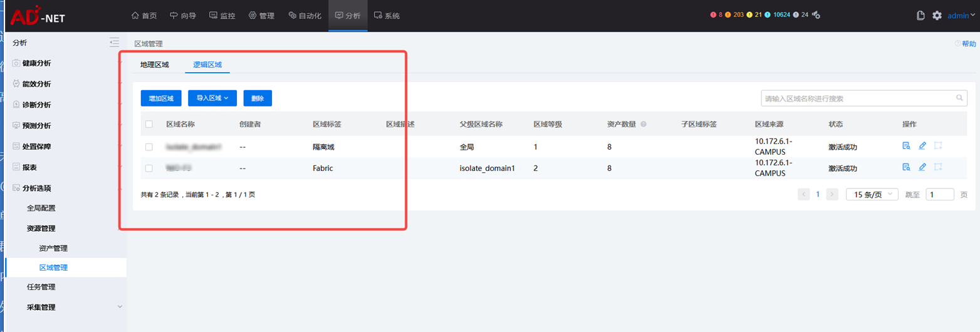Open the 15 条/页 page size dropdown
Viewport: 980px width, 332px height.
tap(872, 195)
